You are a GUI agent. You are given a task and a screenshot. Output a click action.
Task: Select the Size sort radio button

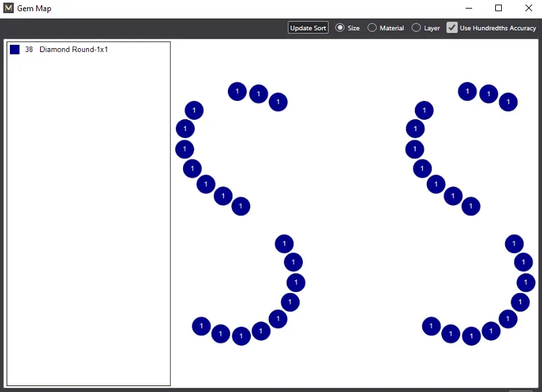[x=340, y=28]
